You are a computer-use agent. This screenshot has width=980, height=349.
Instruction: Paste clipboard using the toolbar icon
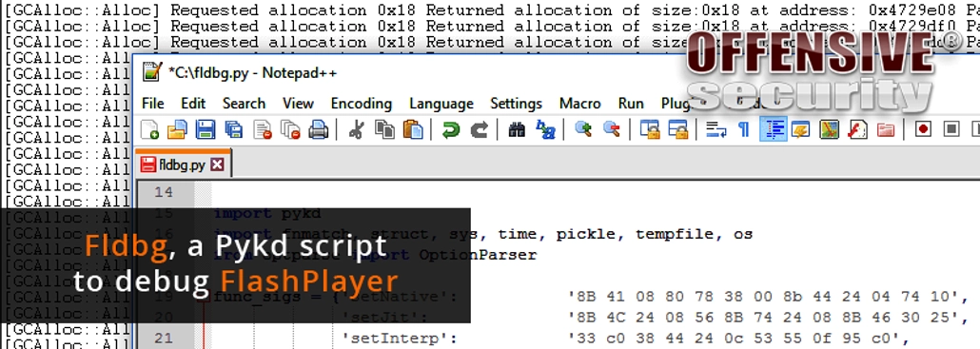[x=413, y=129]
